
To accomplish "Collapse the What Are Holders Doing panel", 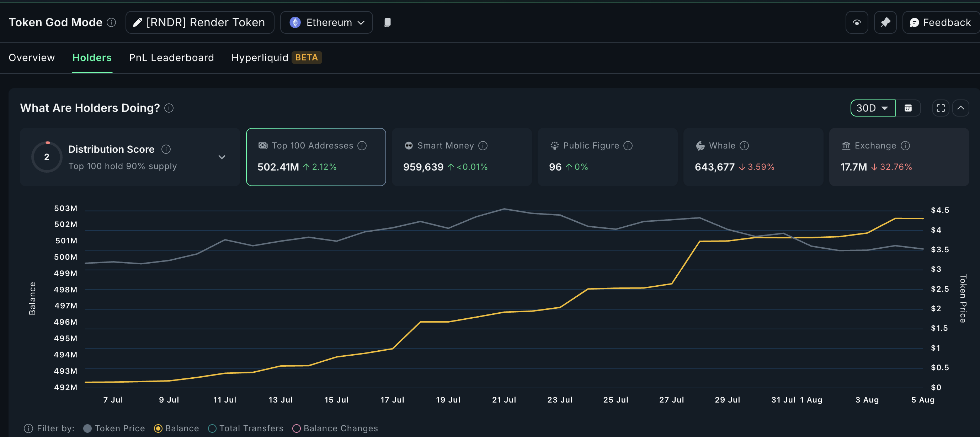I will pyautogui.click(x=960, y=108).
